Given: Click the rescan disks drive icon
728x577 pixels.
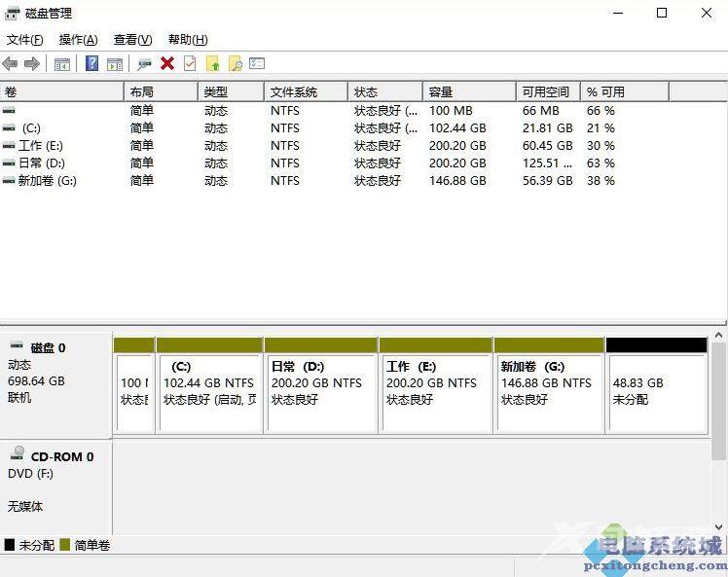Looking at the screenshot, I should coord(144,64).
